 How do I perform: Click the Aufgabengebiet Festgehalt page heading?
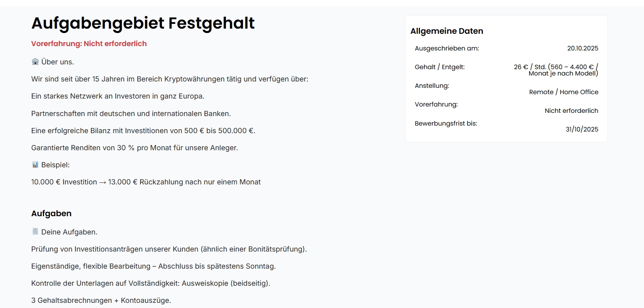tap(143, 23)
